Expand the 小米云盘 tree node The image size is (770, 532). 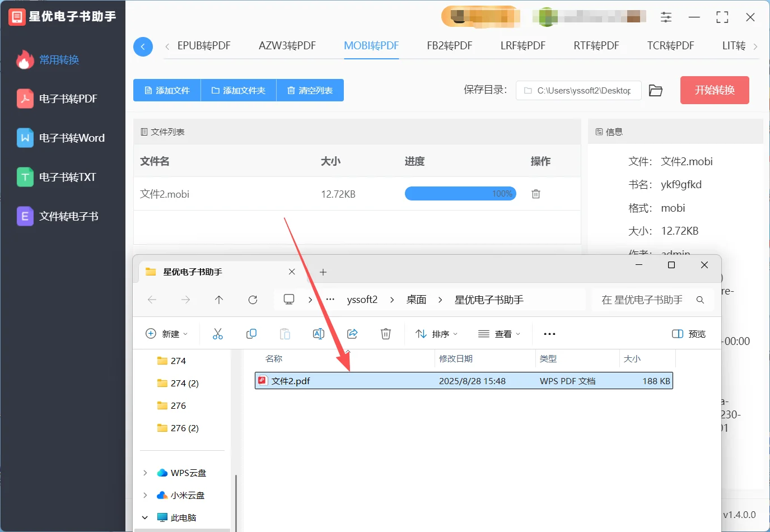145,495
